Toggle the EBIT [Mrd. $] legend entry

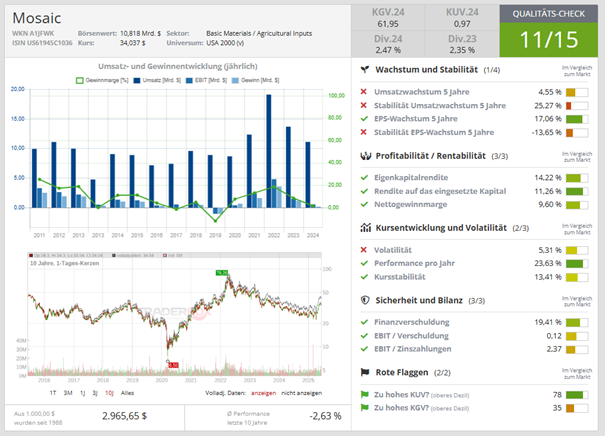pyautogui.click(x=206, y=80)
